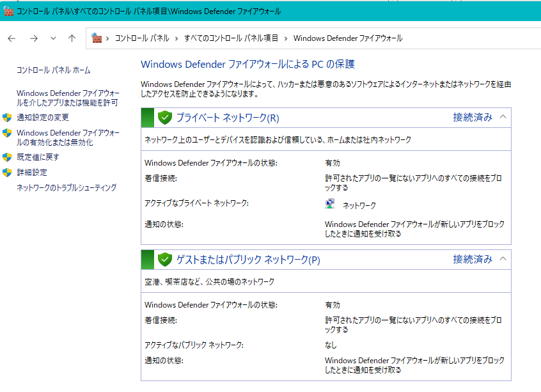Open ネットワークのトラブルシューティング link

pos(67,188)
